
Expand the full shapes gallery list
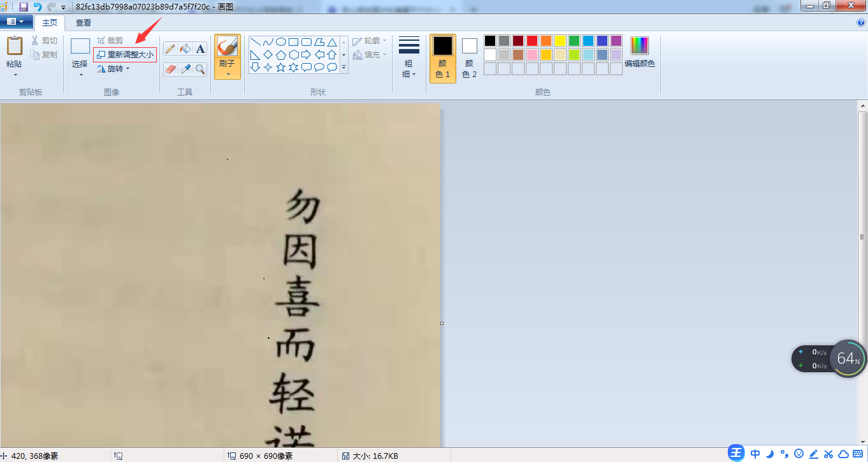(x=344, y=67)
